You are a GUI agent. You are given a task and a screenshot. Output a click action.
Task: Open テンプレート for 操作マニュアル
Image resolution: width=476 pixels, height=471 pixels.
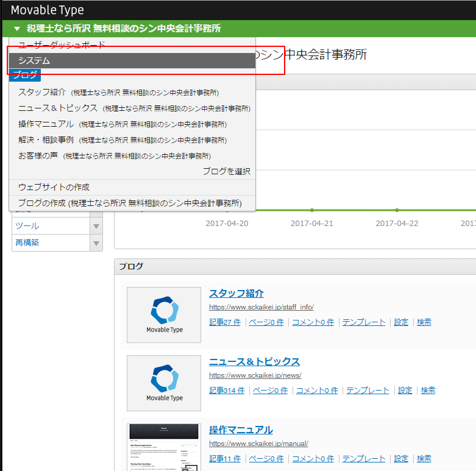click(364, 459)
